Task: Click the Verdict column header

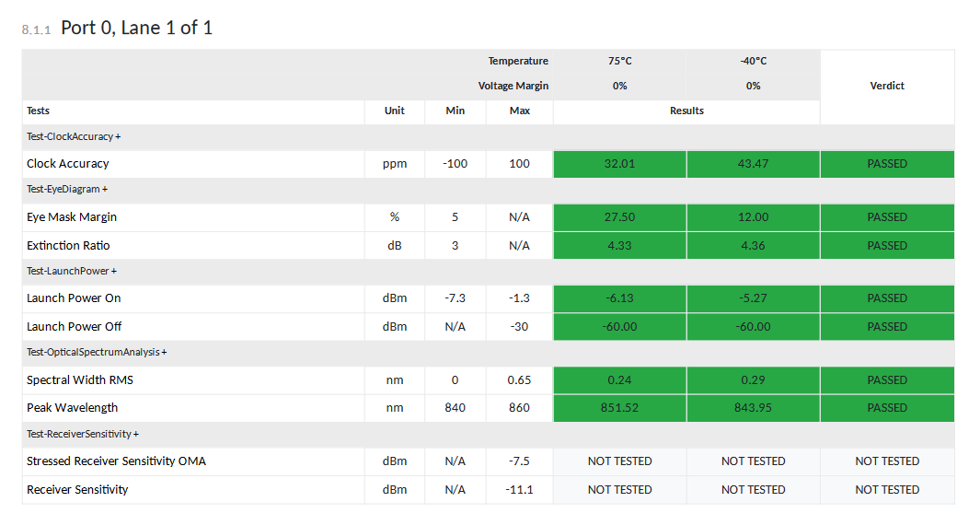Action: tap(886, 86)
